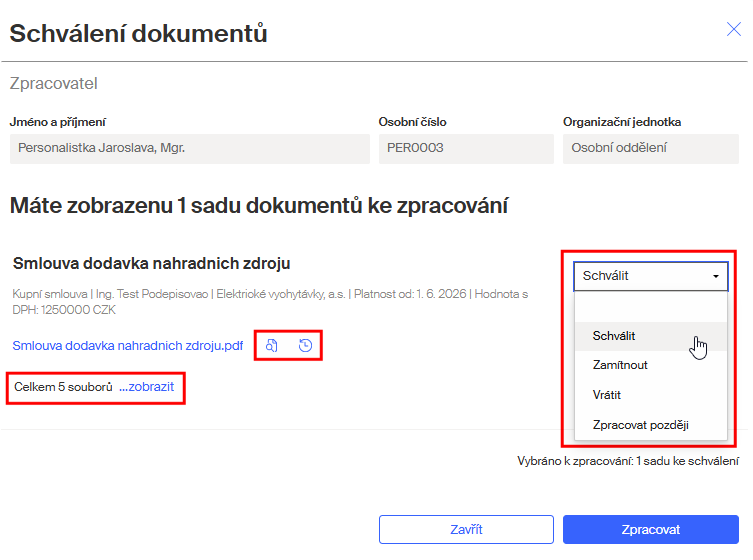This screenshot has height=560, width=753.
Task: Show document history via clock icon
Action: (x=305, y=345)
